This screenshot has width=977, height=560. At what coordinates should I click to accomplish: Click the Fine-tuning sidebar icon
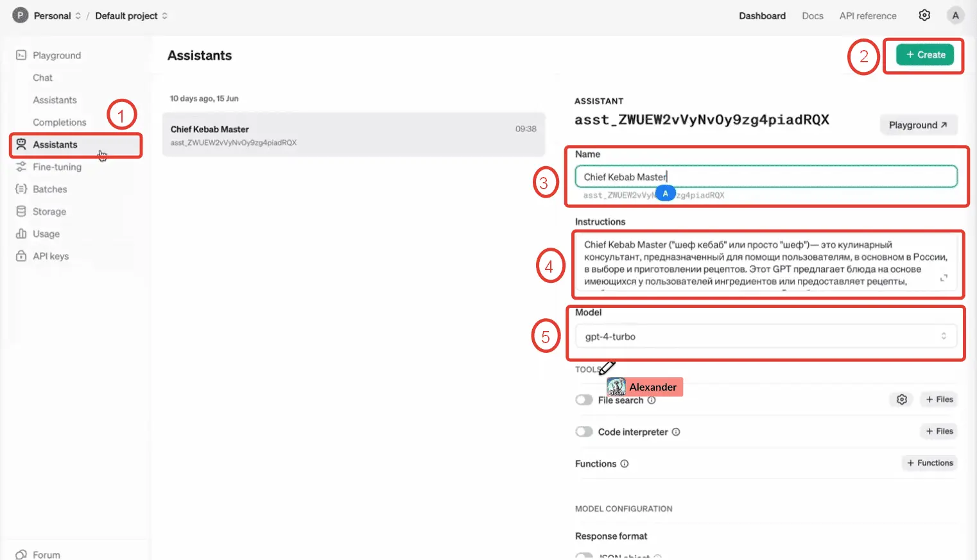point(21,167)
